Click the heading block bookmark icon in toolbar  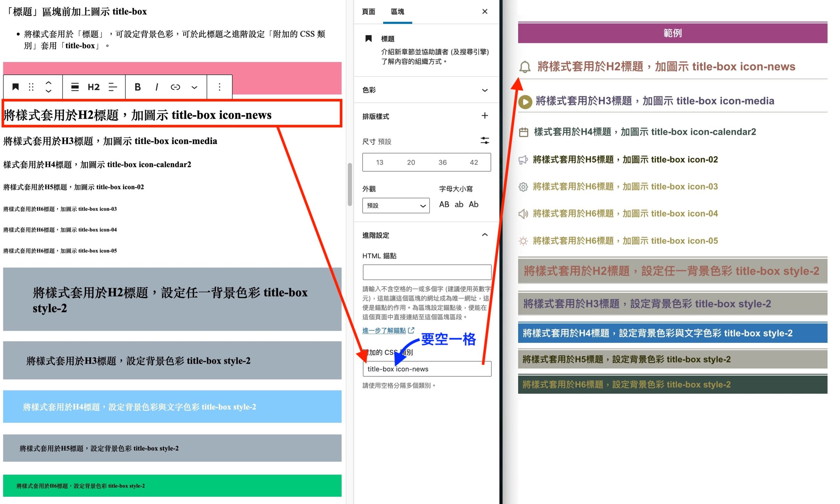click(15, 87)
